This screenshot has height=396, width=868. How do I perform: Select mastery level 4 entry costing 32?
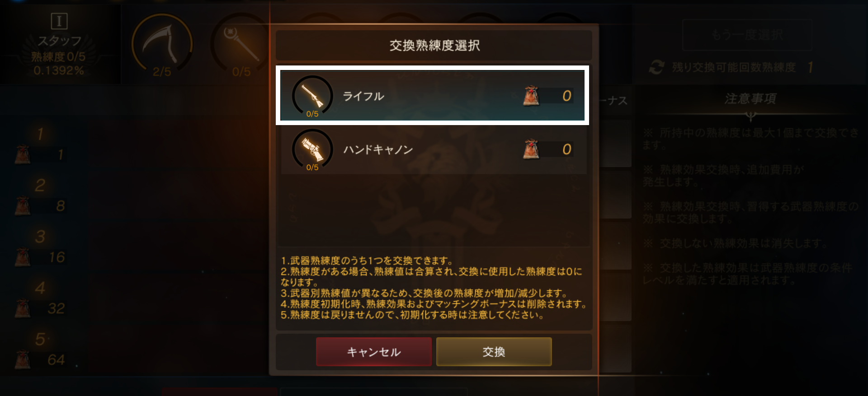pyautogui.click(x=41, y=298)
